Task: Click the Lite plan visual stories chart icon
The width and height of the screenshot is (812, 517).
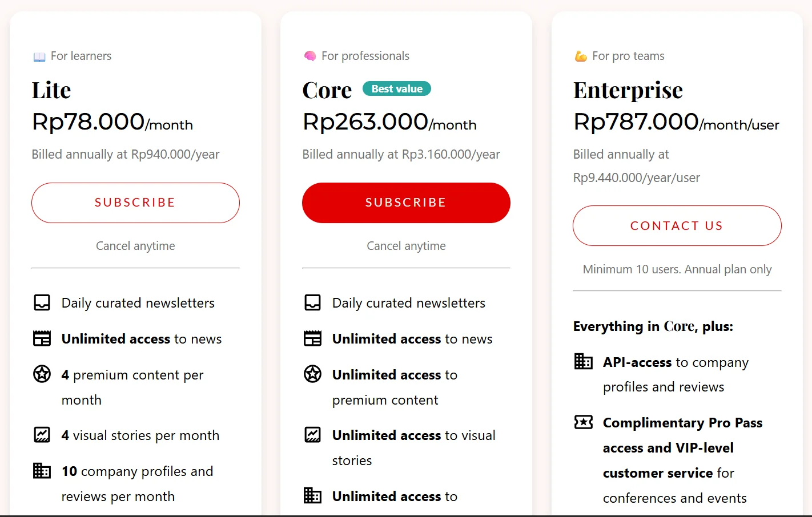Action: [42, 435]
